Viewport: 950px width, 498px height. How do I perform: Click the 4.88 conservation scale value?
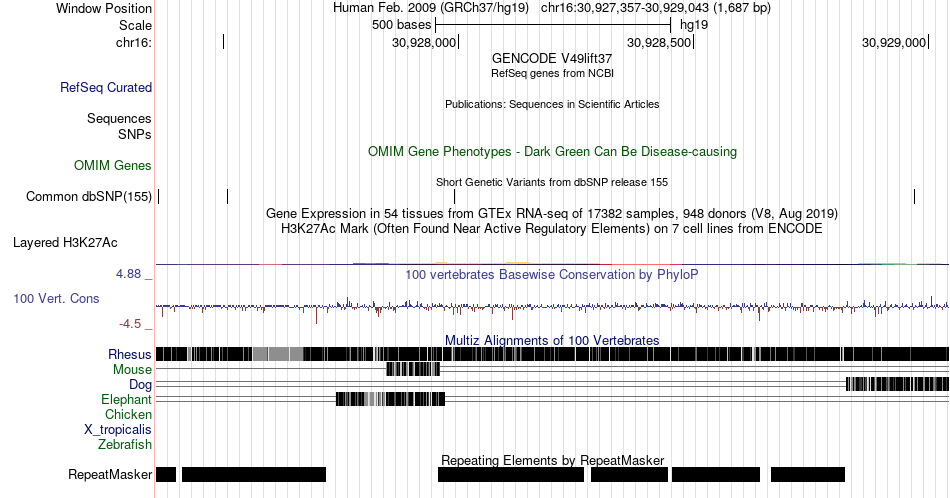[x=128, y=274]
